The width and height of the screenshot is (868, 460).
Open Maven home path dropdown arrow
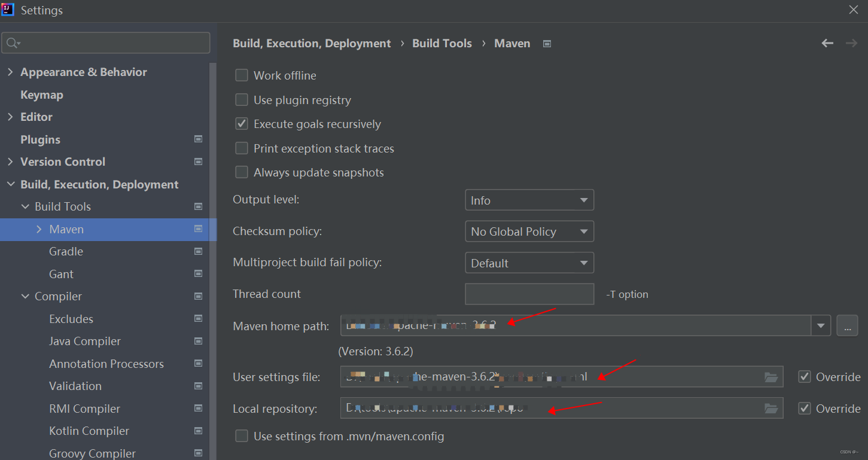pyautogui.click(x=820, y=326)
